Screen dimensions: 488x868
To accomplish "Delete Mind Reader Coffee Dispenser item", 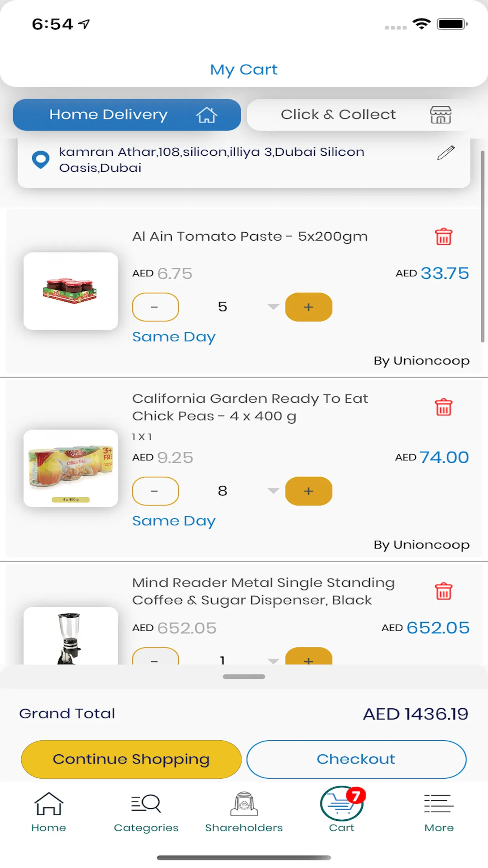I will click(x=444, y=591).
